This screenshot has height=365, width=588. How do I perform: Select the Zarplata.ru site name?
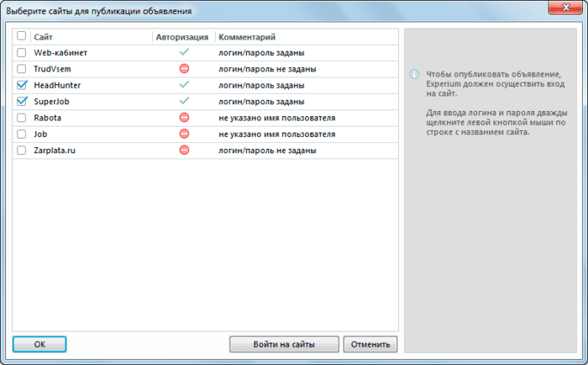[55, 151]
